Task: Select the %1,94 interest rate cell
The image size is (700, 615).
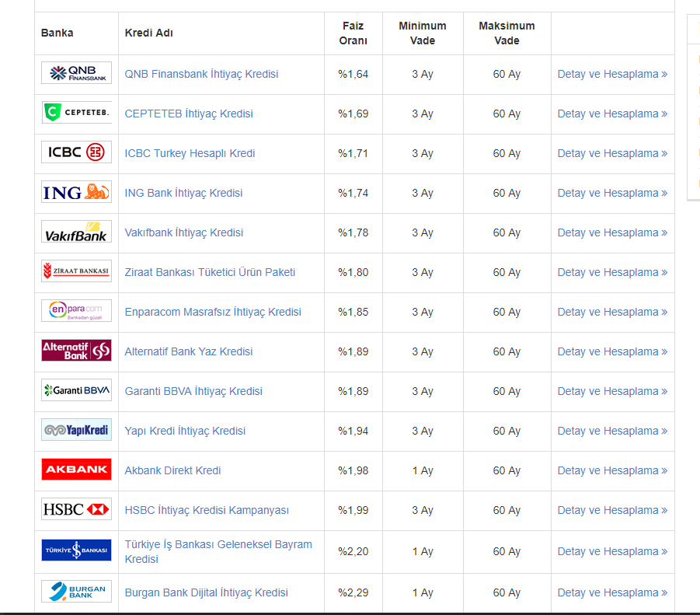Action: click(353, 431)
